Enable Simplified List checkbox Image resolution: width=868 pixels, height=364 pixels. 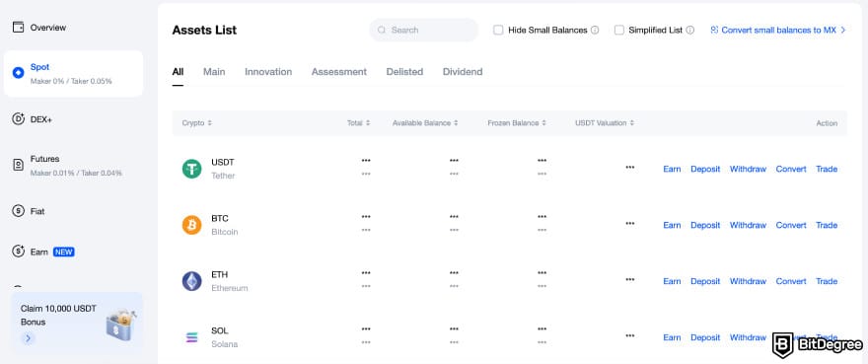tap(618, 30)
